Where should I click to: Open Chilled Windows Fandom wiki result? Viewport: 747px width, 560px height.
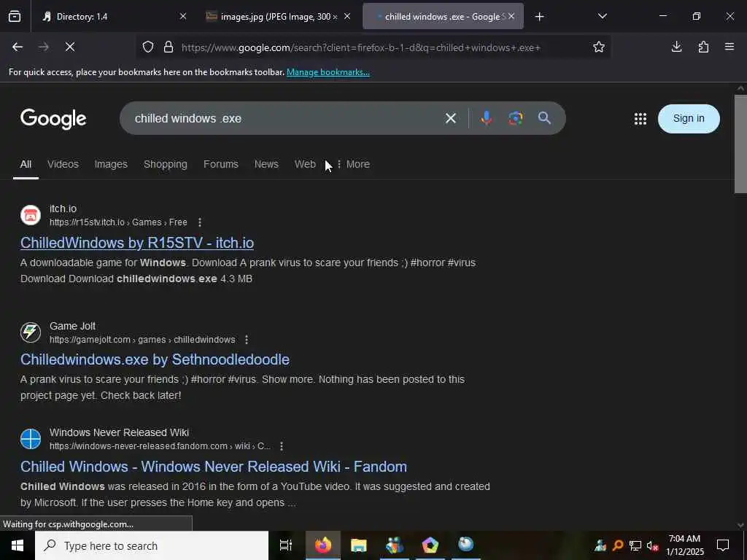(214, 467)
